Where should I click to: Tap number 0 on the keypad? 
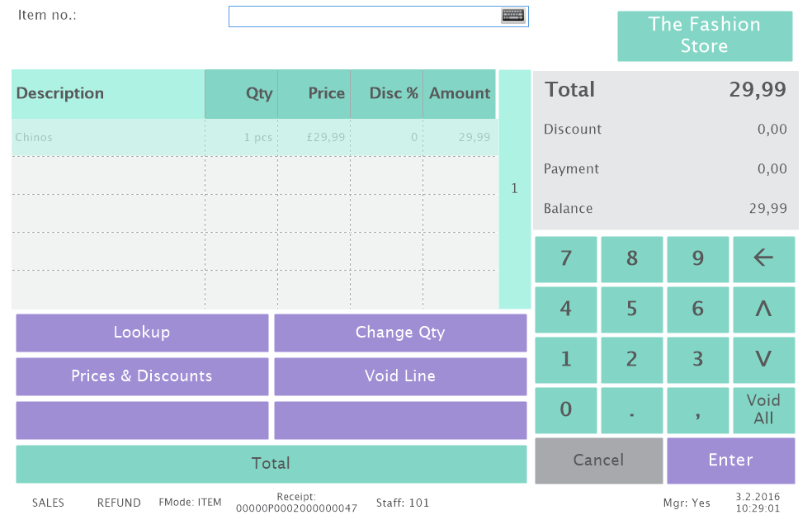click(566, 409)
